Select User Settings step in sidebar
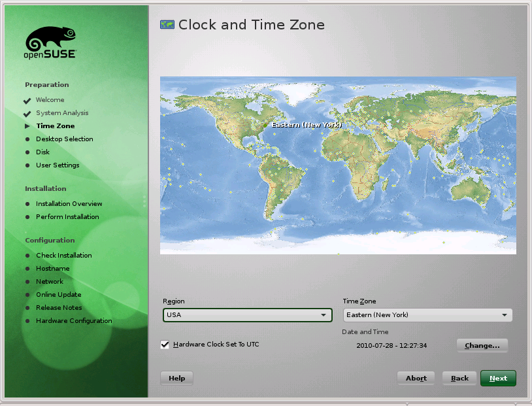Screen dimensions: 532x406 click(x=58, y=165)
